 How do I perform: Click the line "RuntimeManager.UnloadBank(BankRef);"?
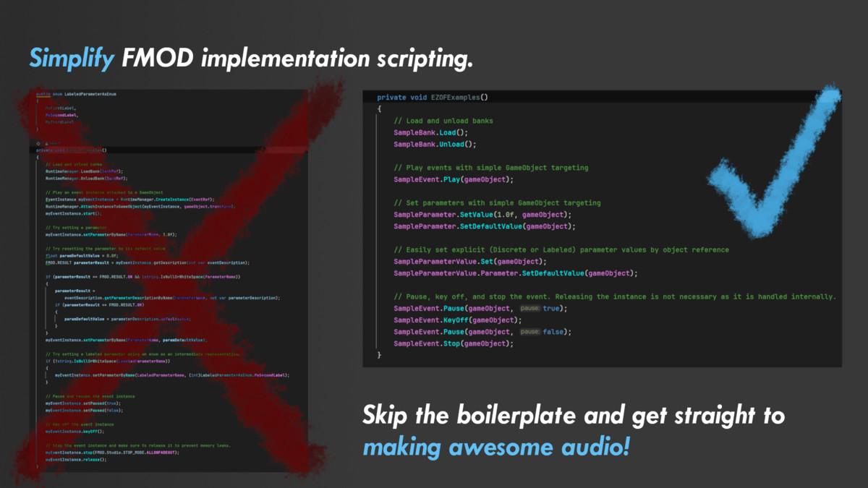pyautogui.click(x=88, y=178)
